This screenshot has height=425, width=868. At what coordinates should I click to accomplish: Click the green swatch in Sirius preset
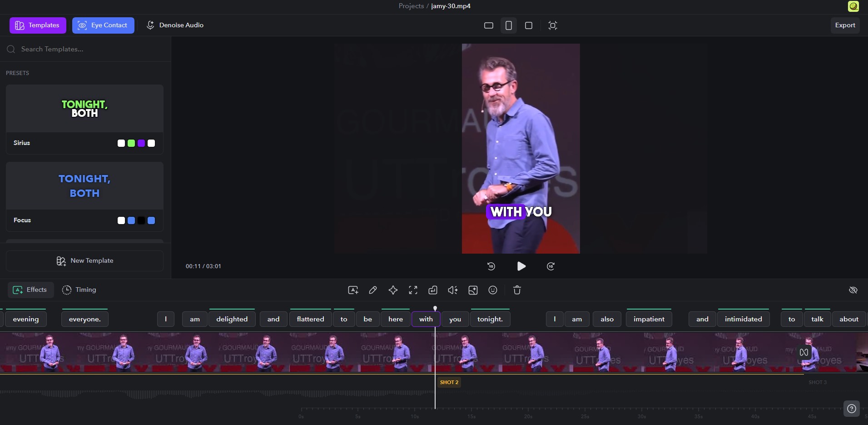click(131, 143)
